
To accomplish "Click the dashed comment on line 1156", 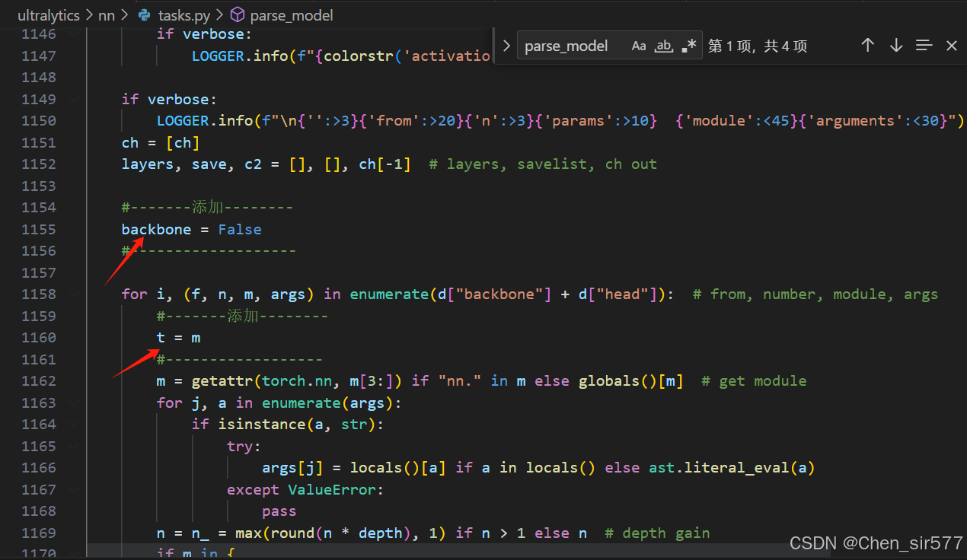I will pos(209,250).
